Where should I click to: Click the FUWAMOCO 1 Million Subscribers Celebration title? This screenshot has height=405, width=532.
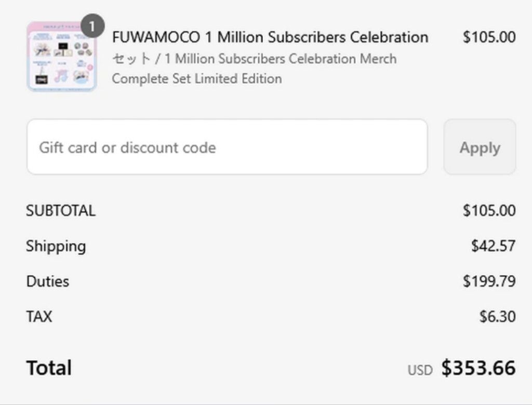(270, 37)
